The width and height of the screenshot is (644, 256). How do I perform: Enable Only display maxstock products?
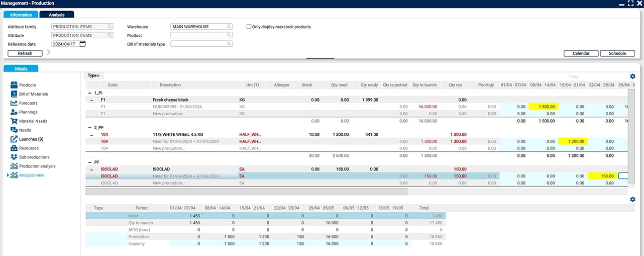pyautogui.click(x=249, y=27)
